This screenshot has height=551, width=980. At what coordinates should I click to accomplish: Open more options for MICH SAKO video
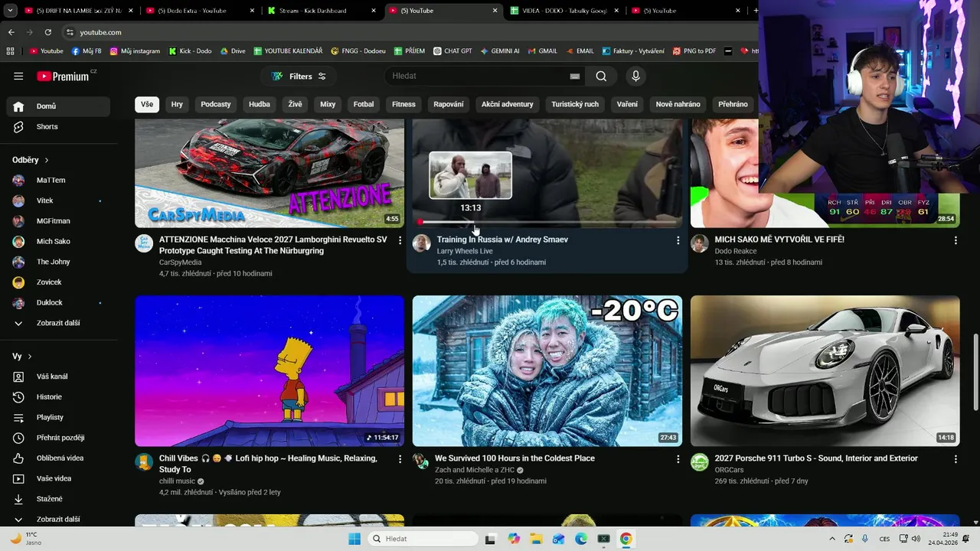coord(955,240)
